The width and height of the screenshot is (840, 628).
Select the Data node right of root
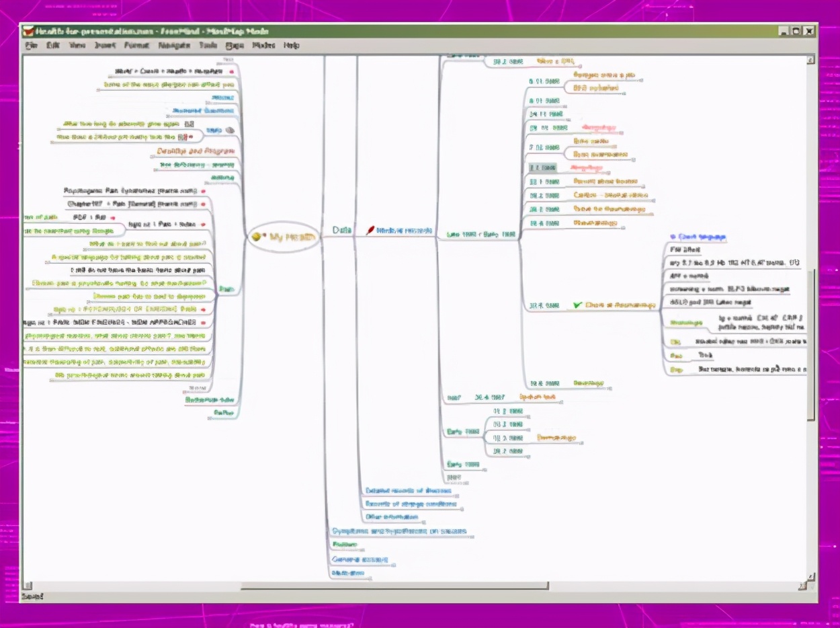(342, 230)
